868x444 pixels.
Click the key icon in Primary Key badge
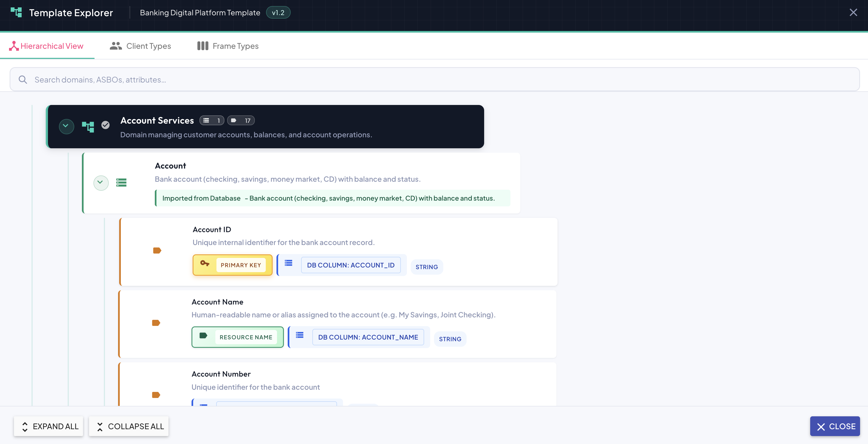(x=204, y=263)
